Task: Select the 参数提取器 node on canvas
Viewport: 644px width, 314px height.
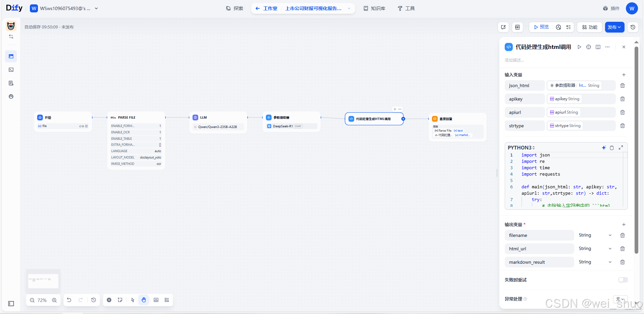Action: (x=292, y=122)
